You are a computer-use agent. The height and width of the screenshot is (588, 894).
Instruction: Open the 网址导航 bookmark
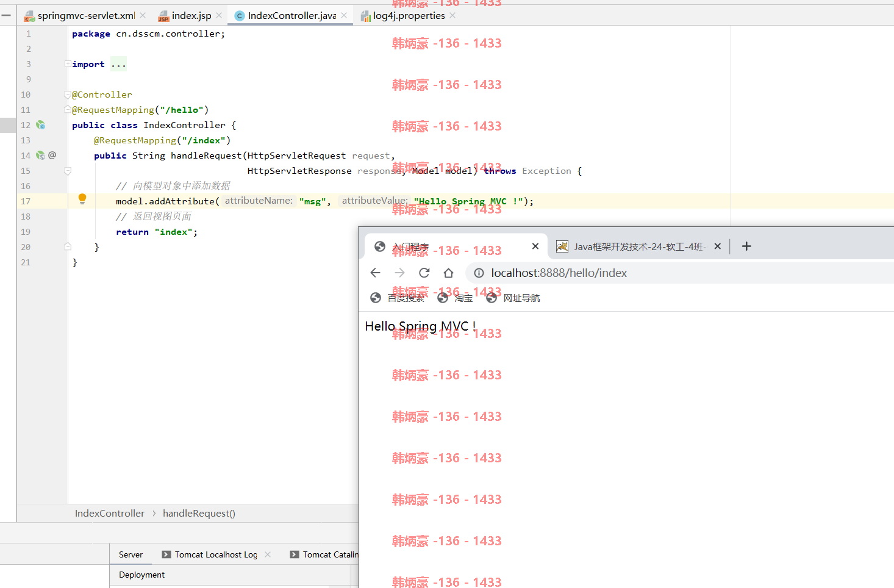tap(513, 298)
